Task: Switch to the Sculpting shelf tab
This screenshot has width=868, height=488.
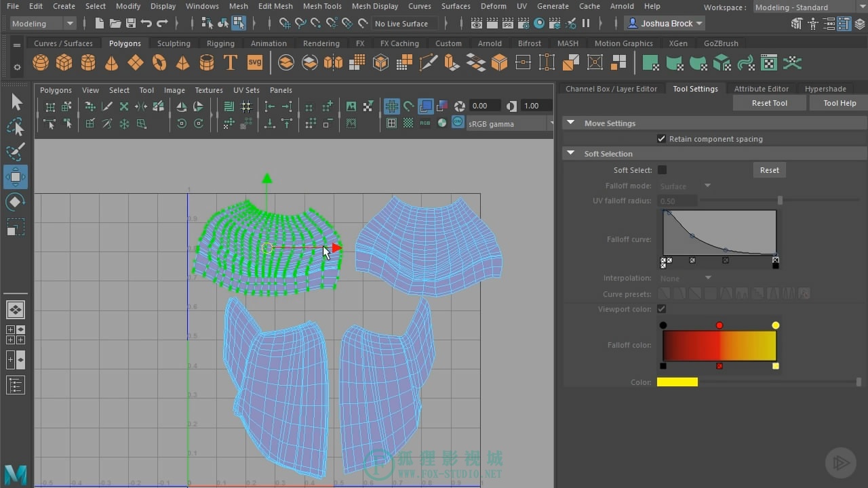Action: pos(174,43)
